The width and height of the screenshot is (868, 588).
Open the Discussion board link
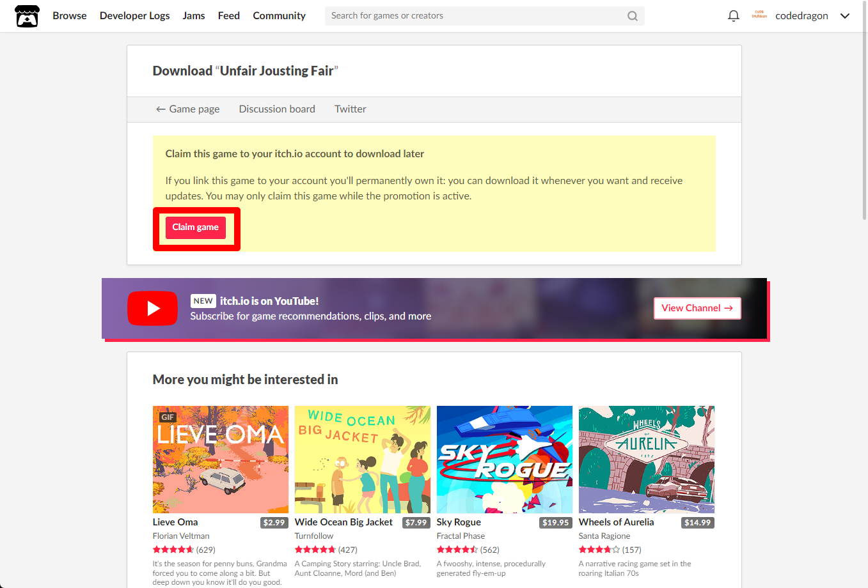point(277,109)
